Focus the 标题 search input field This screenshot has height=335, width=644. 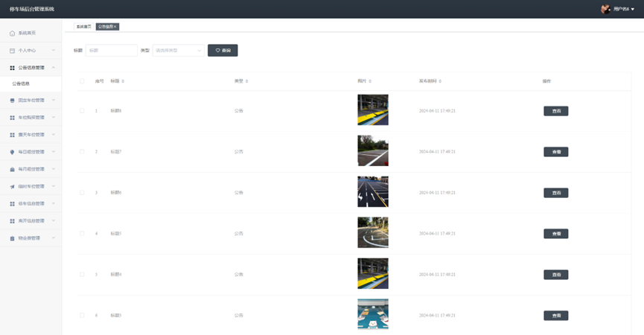click(x=111, y=51)
